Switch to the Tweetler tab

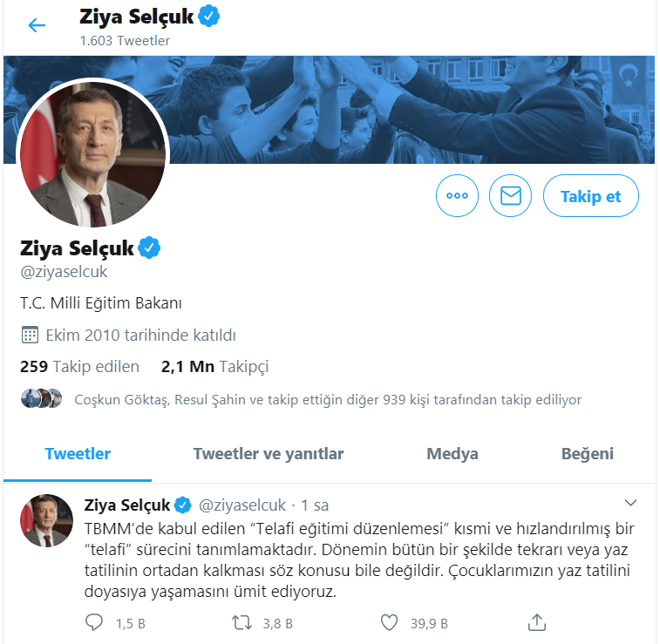78,454
